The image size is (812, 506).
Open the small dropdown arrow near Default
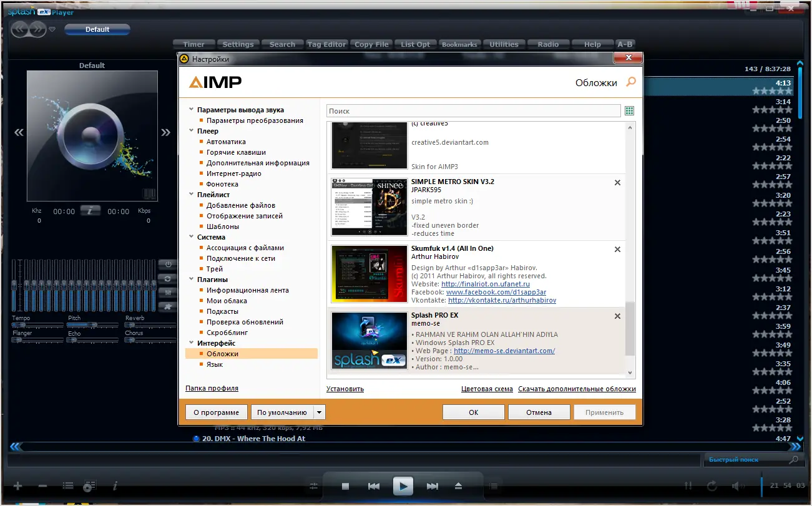pyautogui.click(x=52, y=29)
